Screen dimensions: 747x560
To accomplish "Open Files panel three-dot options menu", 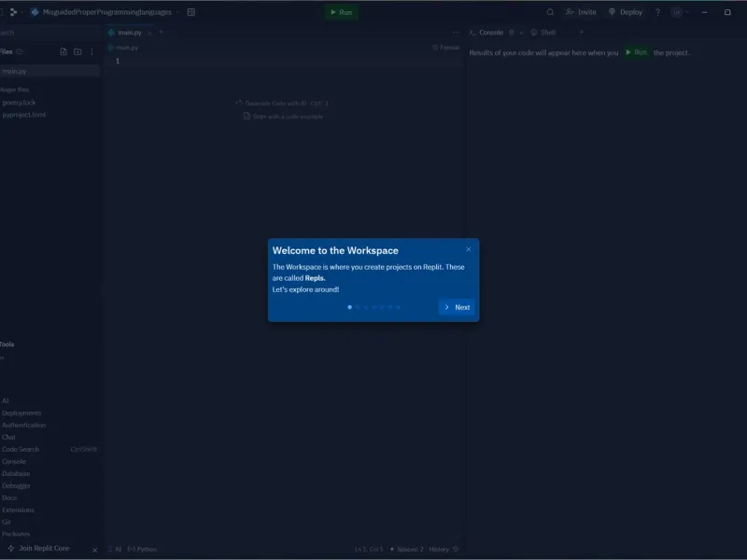I will coord(92,51).
